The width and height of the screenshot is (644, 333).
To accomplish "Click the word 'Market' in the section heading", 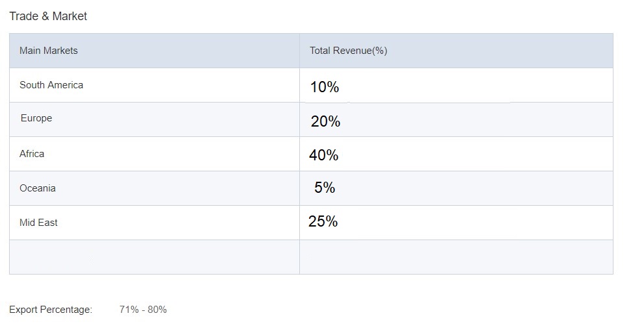I will point(69,16).
